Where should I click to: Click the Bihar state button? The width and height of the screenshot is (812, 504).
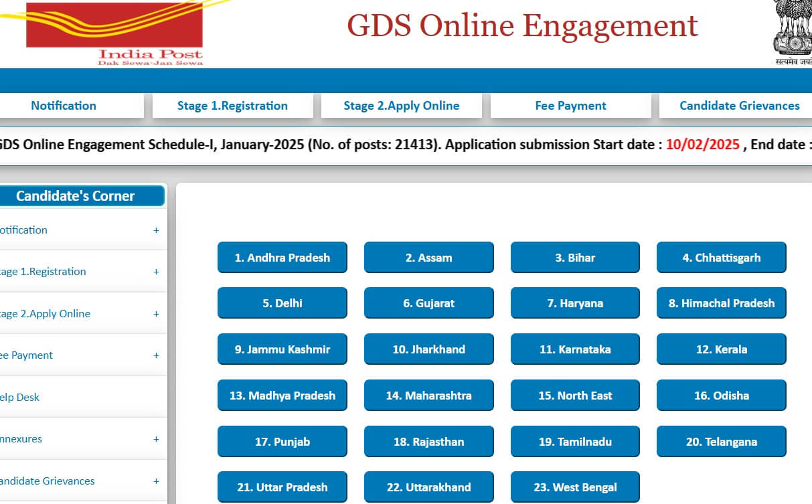click(x=575, y=257)
